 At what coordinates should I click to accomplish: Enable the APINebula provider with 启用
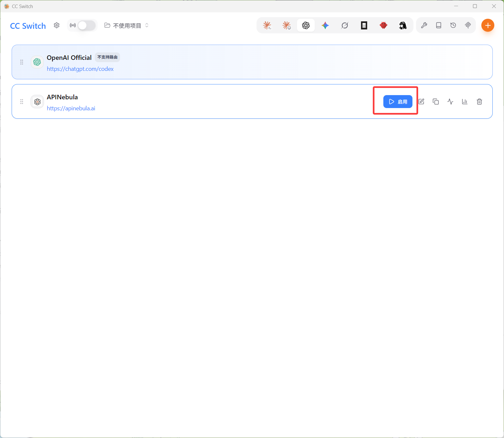pos(398,102)
